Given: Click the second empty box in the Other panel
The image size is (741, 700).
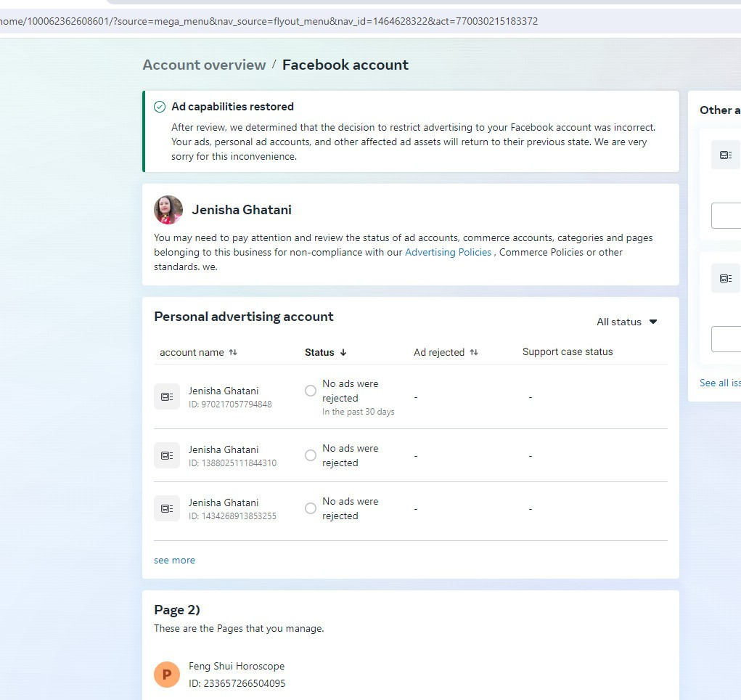Looking at the screenshot, I should click(726, 339).
